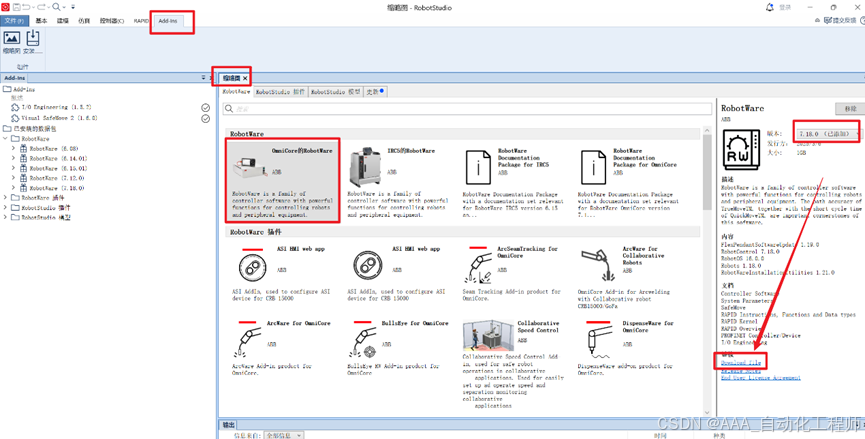Viewport: 865px width, 439px height.
Task: Click the 移除 remove button
Action: pos(850,109)
